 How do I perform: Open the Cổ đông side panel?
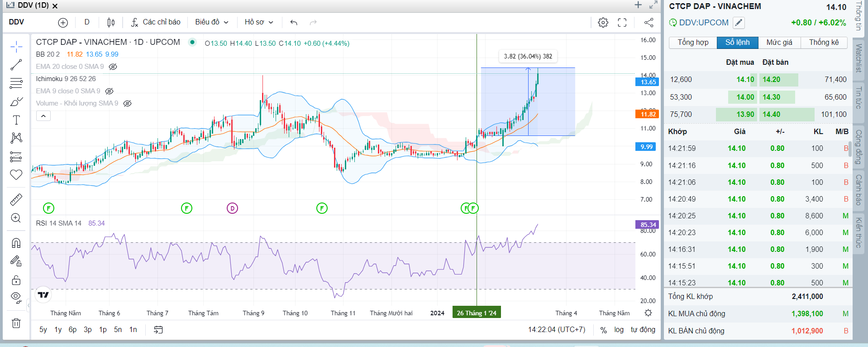pyautogui.click(x=858, y=147)
